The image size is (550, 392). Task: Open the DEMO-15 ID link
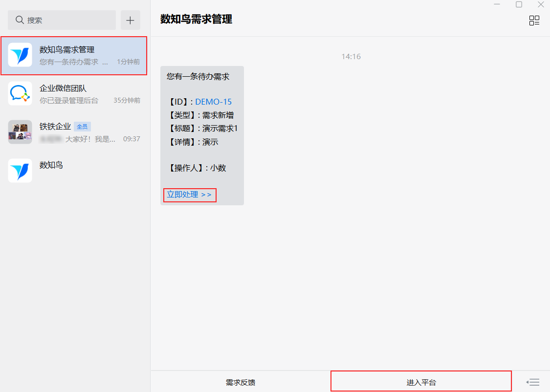[x=213, y=102]
